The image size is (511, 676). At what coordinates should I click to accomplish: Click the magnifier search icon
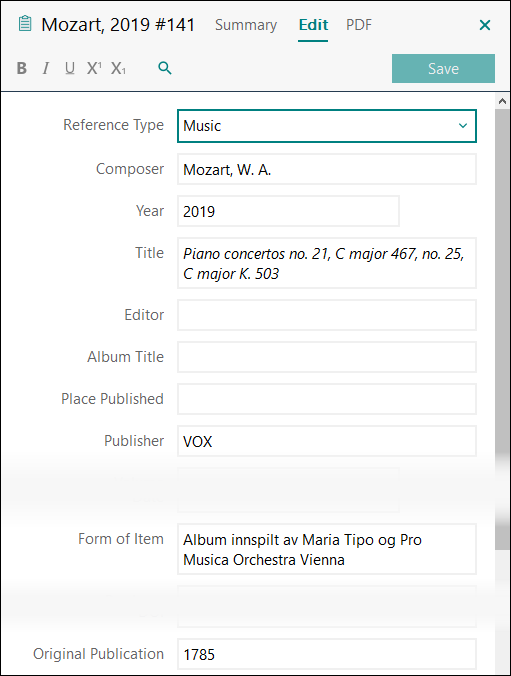point(165,68)
